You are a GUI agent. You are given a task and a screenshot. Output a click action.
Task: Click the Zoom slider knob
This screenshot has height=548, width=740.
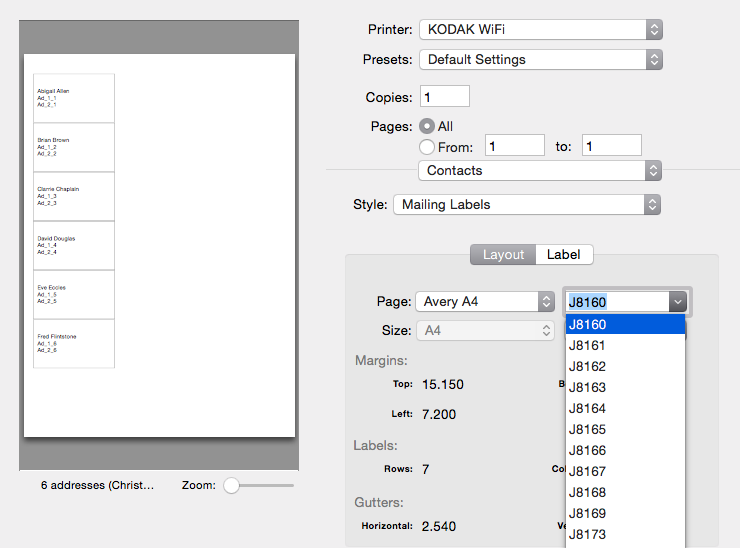pos(231,485)
